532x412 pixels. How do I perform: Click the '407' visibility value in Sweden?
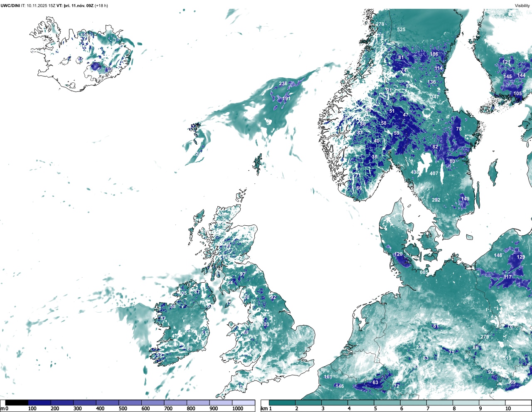tap(434, 173)
